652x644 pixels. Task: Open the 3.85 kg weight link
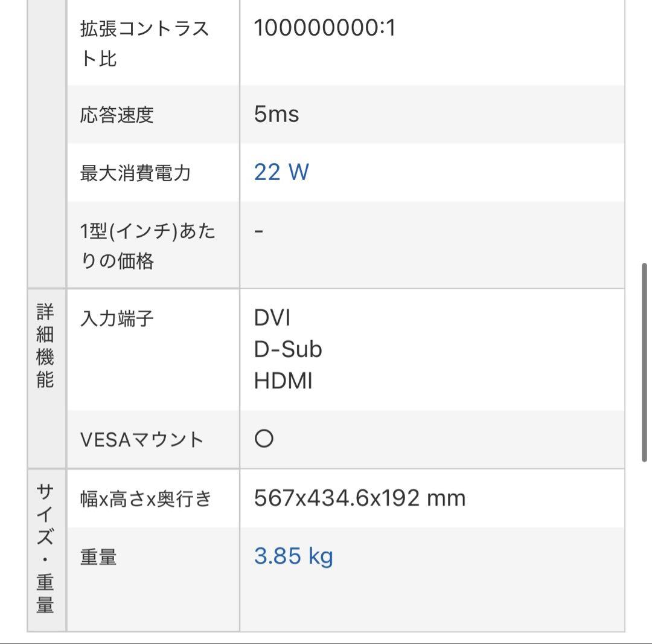click(293, 556)
